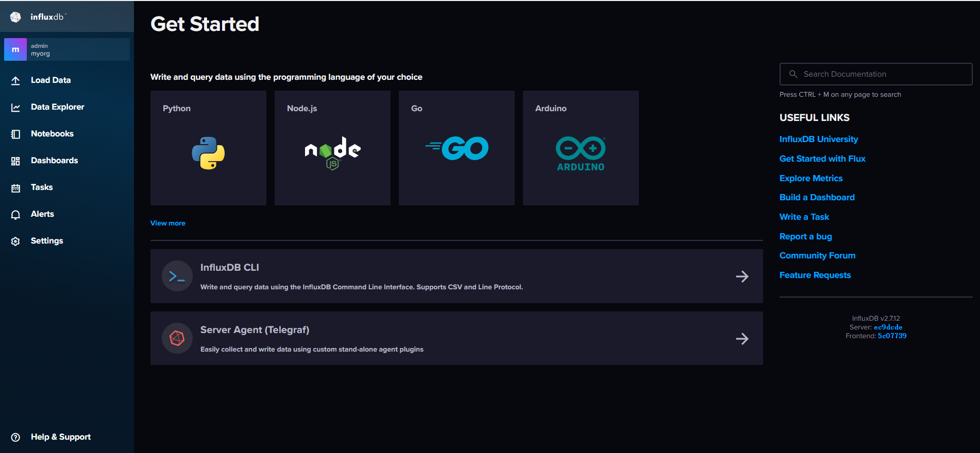980x453 pixels.
Task: Click the Load Data upload arrow icon
Action: click(x=15, y=80)
